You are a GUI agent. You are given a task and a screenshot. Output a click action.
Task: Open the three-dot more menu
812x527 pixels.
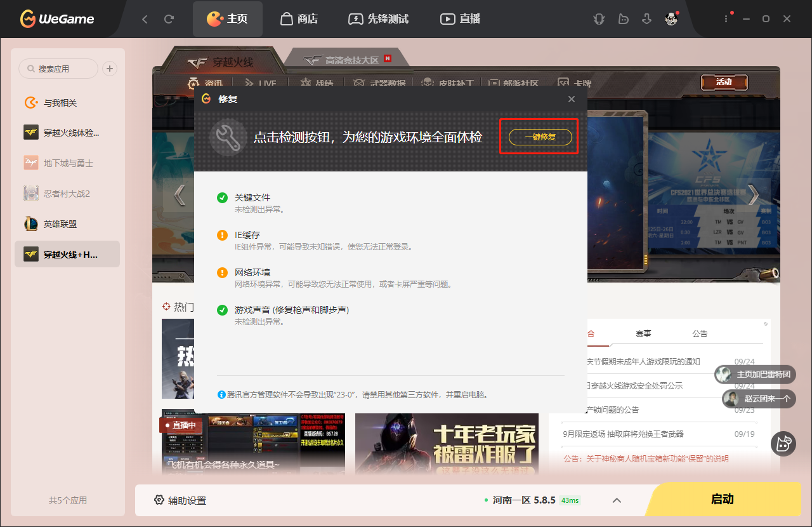[726, 19]
